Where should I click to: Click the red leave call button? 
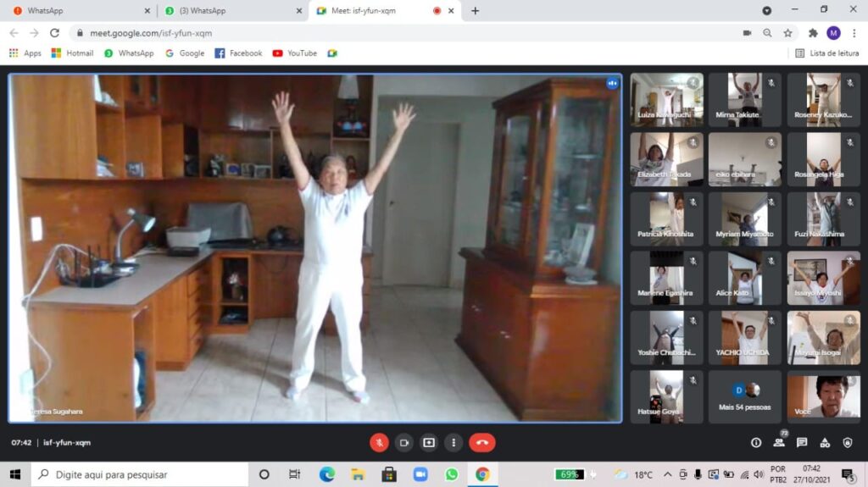[x=481, y=442]
